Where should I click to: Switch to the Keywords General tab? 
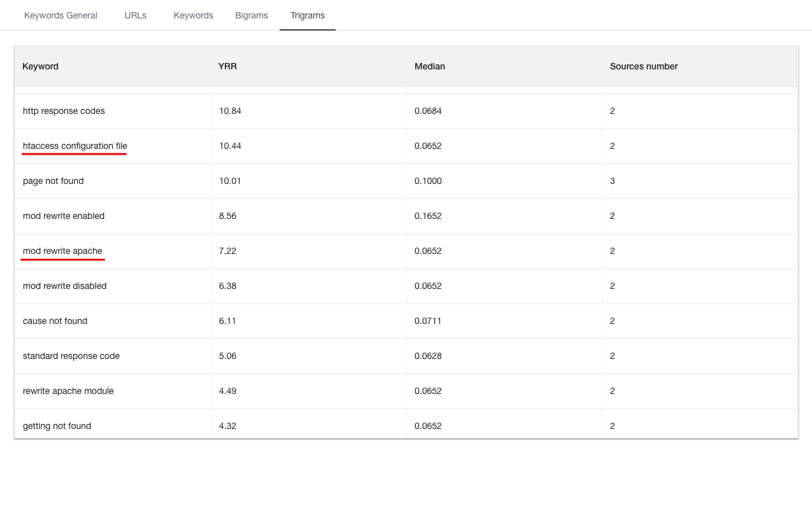tap(61, 15)
